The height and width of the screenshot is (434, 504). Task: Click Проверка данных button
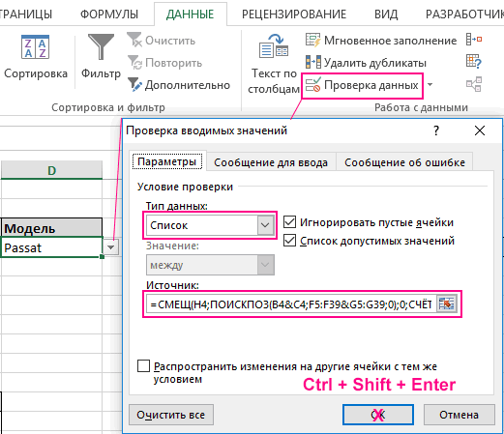tap(362, 85)
